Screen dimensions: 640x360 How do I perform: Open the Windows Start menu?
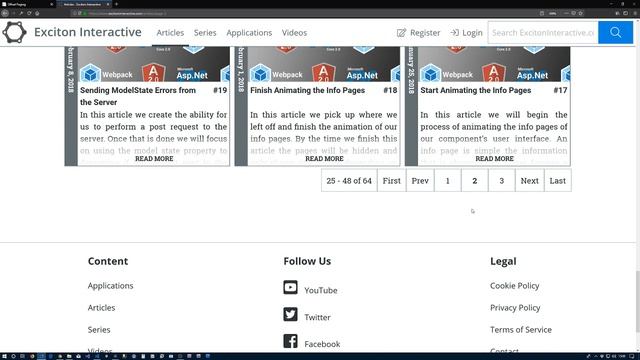tap(4, 356)
